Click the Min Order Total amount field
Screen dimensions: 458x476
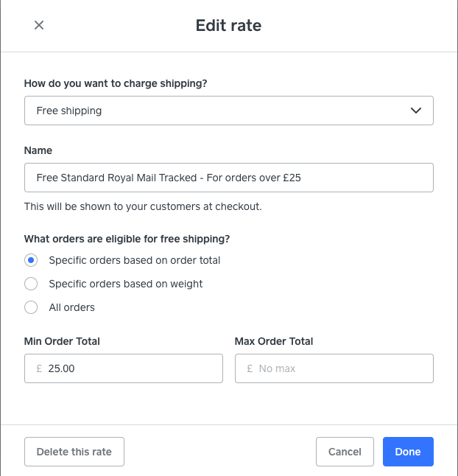coord(129,368)
